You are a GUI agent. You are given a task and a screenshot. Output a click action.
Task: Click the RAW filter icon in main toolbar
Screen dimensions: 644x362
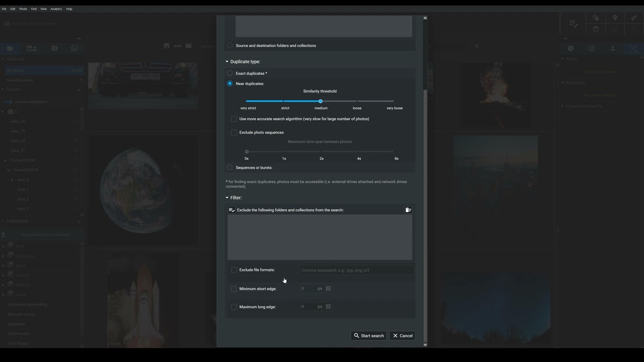177,46
